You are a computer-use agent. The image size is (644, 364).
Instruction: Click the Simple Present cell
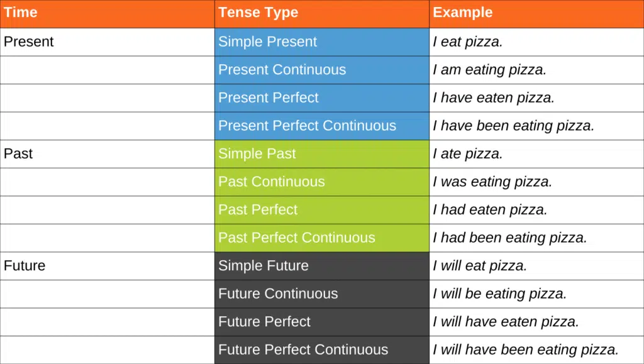pos(267,42)
